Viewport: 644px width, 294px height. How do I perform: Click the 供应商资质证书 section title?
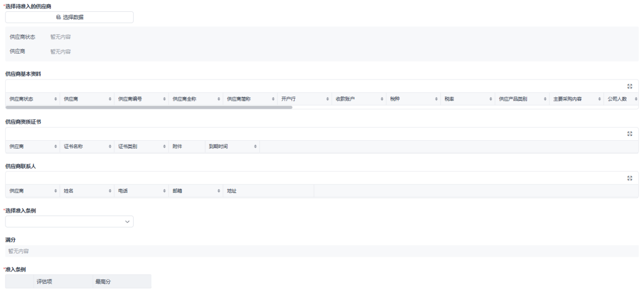tap(23, 122)
